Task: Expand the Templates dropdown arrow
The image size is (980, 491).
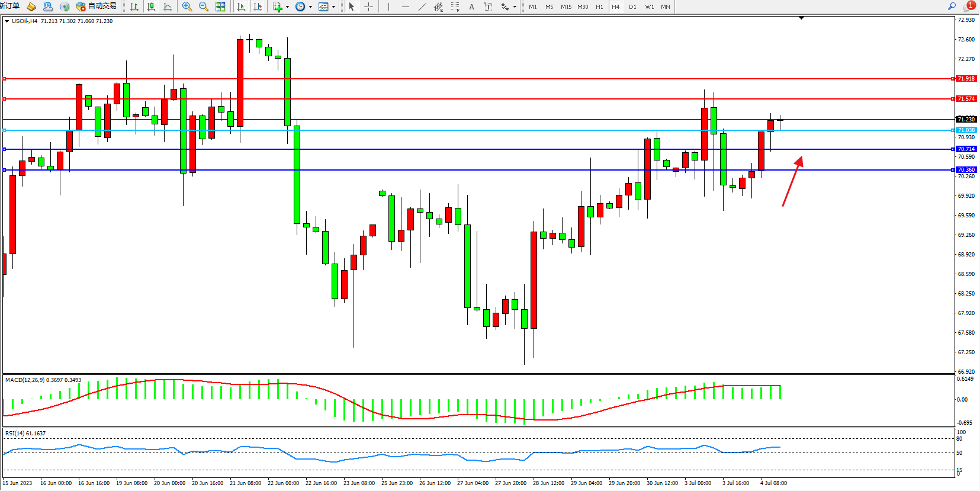Action: [333, 7]
